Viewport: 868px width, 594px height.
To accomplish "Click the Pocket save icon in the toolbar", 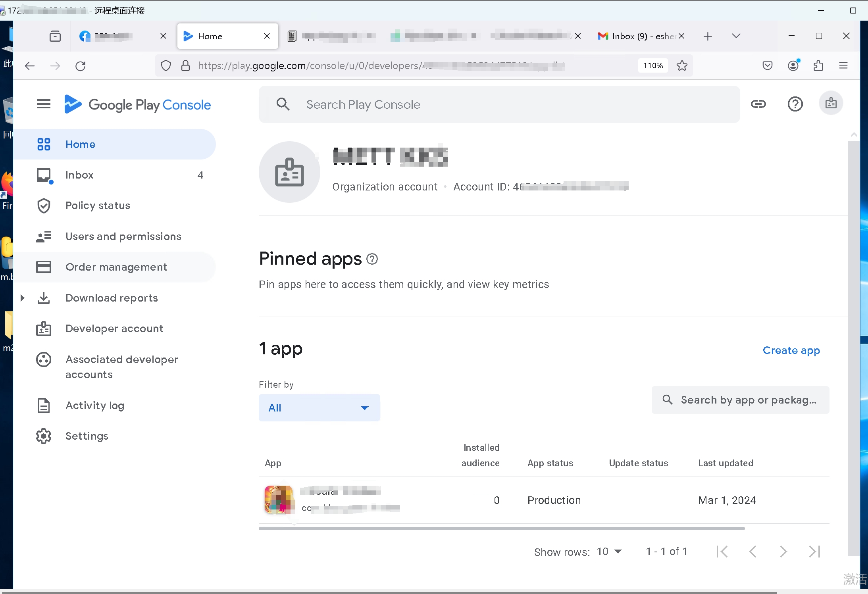I will coord(767,66).
